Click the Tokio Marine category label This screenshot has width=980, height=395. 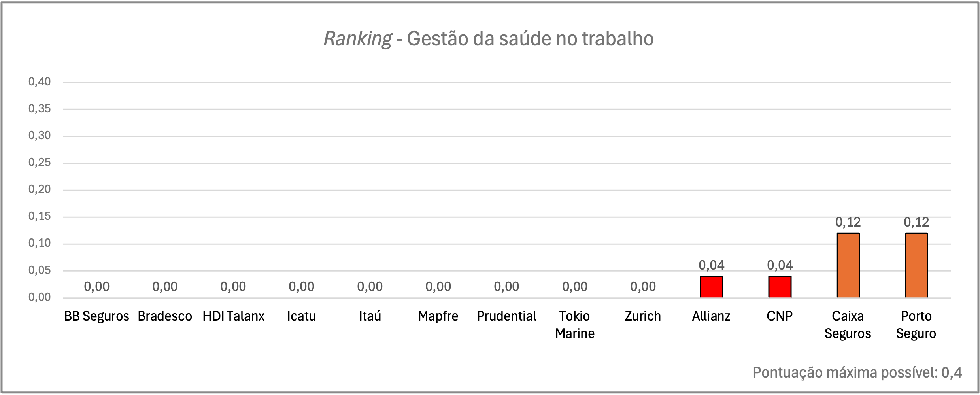pos(575,325)
